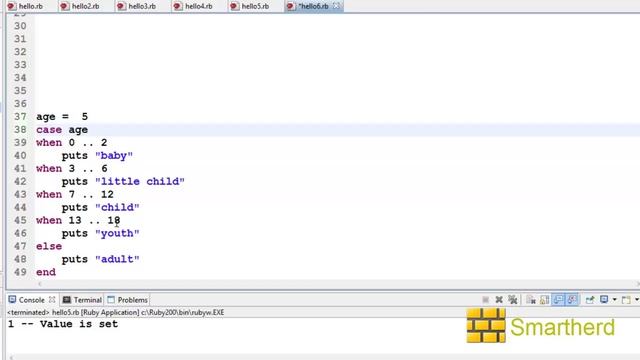Image resolution: width=640 pixels, height=360 pixels.
Task: Clear the console output
Action: click(x=531, y=300)
